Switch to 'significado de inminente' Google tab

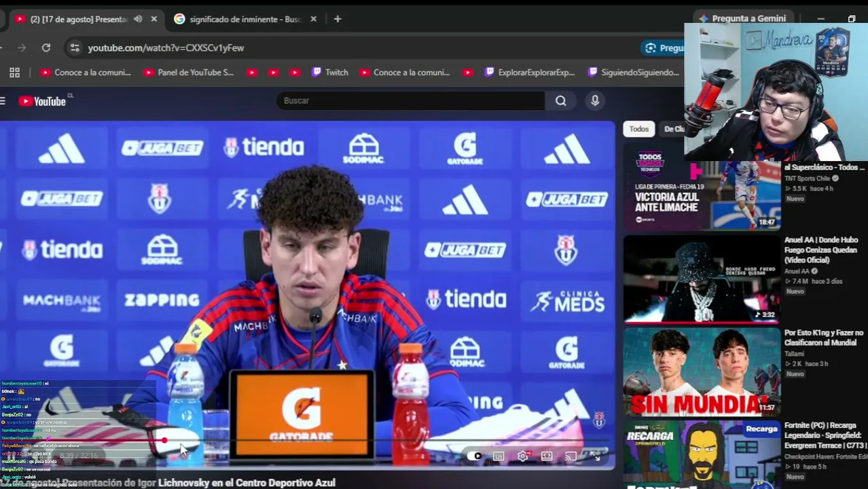(x=245, y=19)
